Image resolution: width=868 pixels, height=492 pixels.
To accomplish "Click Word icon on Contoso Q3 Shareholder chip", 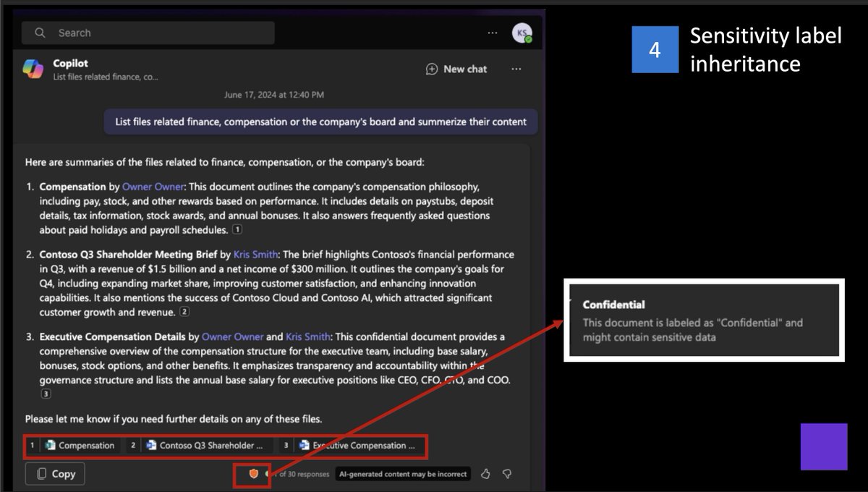I will [151, 446].
